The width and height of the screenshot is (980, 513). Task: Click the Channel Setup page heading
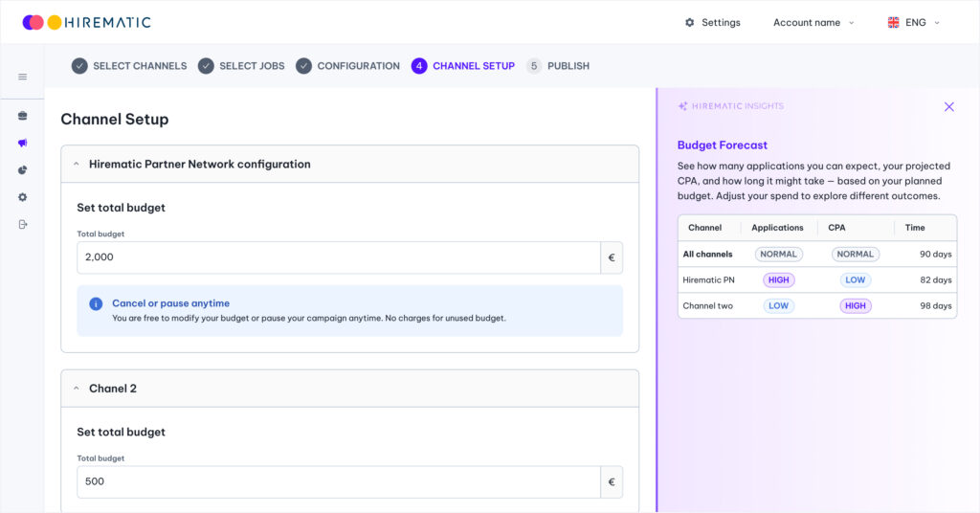[115, 120]
